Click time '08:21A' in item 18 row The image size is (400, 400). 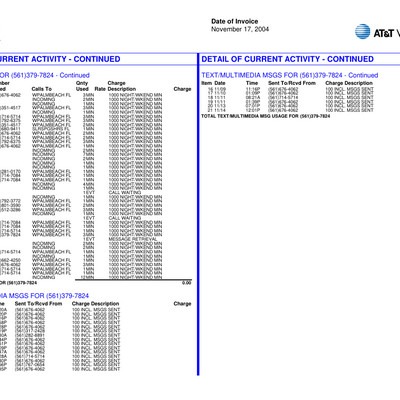(252, 98)
